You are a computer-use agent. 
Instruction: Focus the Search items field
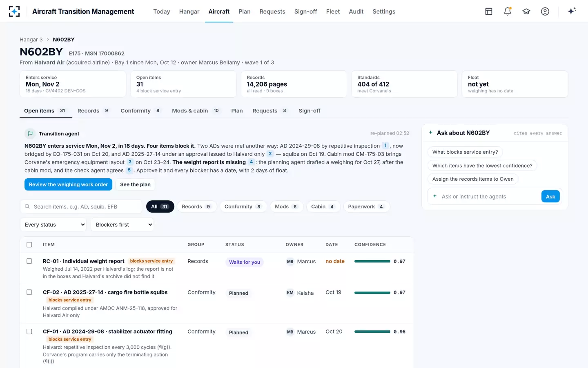click(x=81, y=206)
